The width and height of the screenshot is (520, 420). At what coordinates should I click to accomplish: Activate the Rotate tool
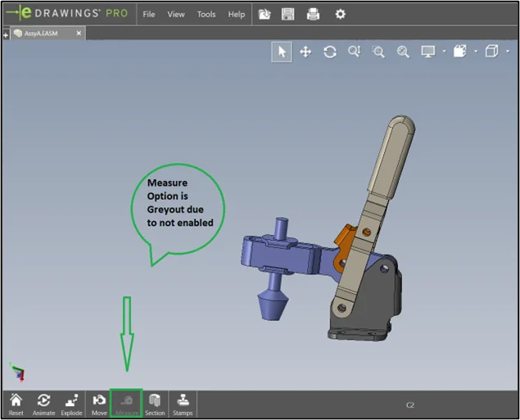(x=330, y=52)
